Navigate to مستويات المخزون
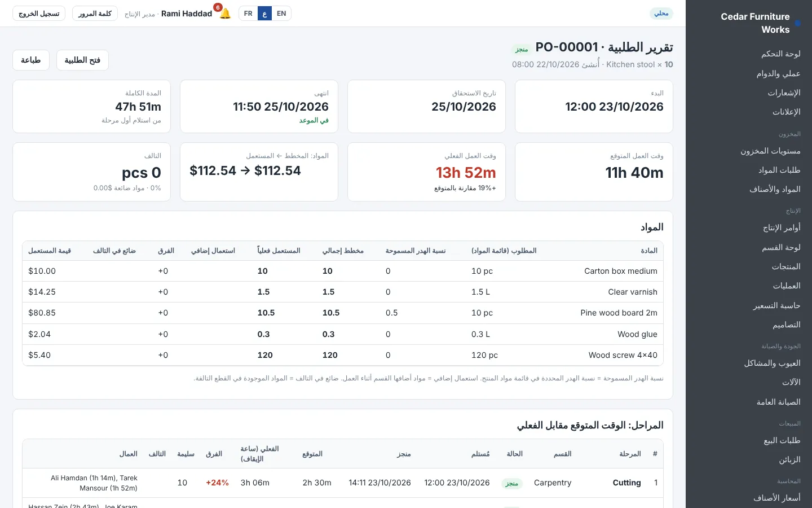Viewport: 812px width, 508px height. click(770, 151)
